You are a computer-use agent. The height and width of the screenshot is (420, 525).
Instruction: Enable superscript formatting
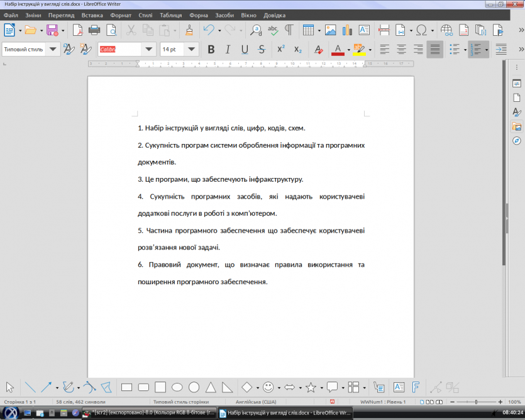(x=280, y=48)
